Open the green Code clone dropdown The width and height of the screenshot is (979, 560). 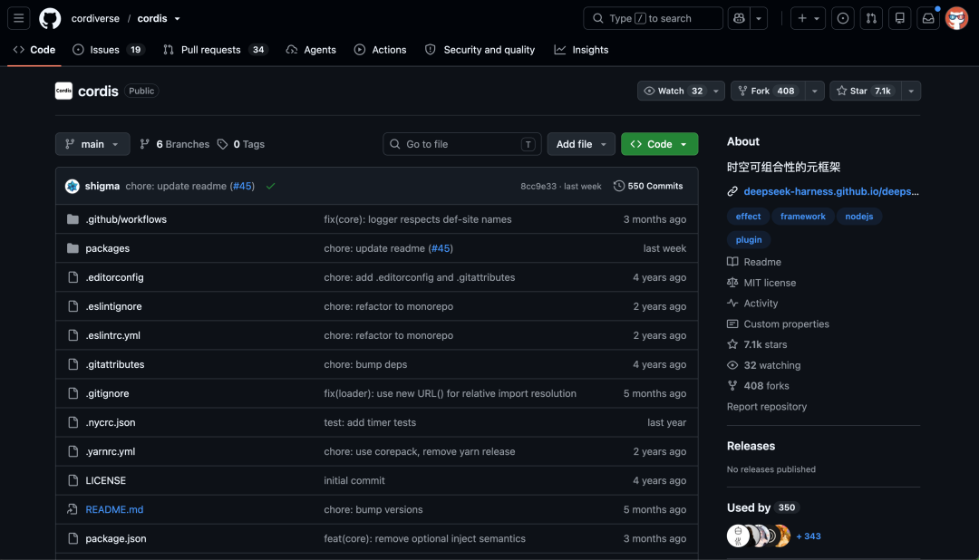click(659, 144)
